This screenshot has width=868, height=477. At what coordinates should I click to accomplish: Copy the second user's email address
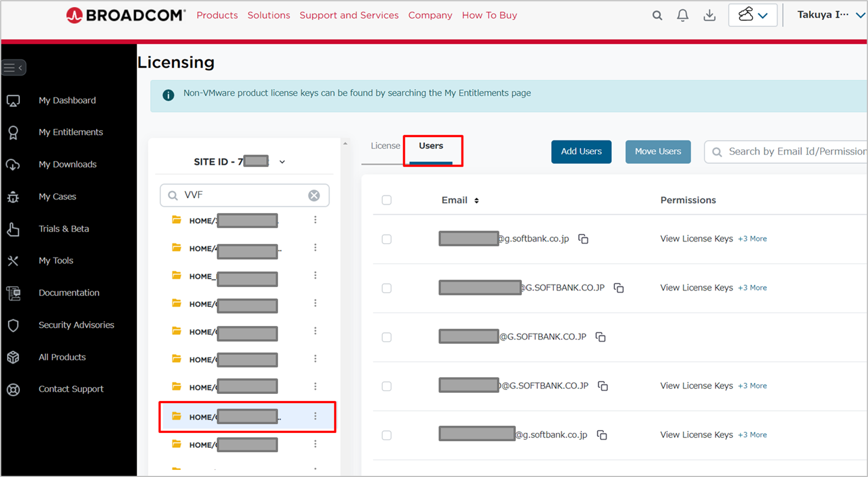click(619, 288)
